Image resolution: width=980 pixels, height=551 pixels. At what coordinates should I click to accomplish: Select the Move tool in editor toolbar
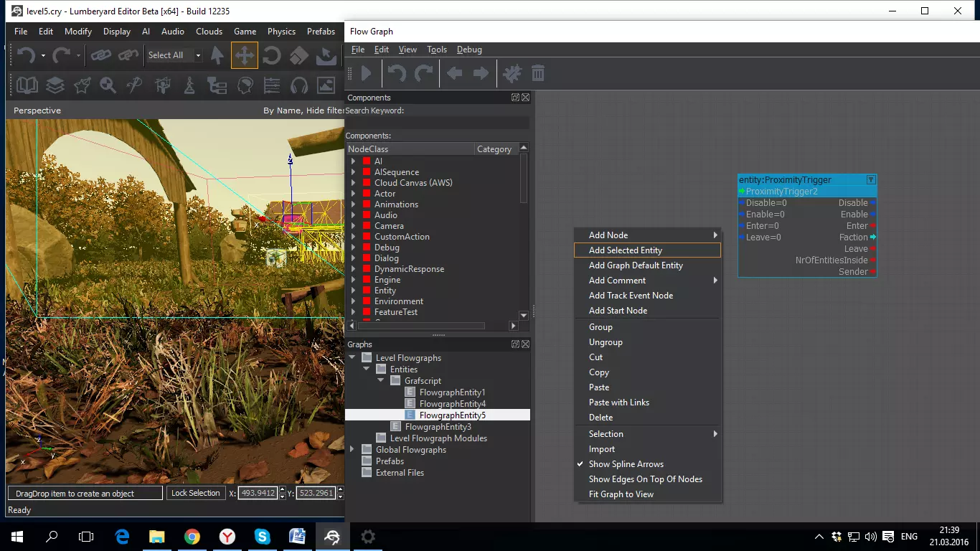pyautogui.click(x=245, y=55)
